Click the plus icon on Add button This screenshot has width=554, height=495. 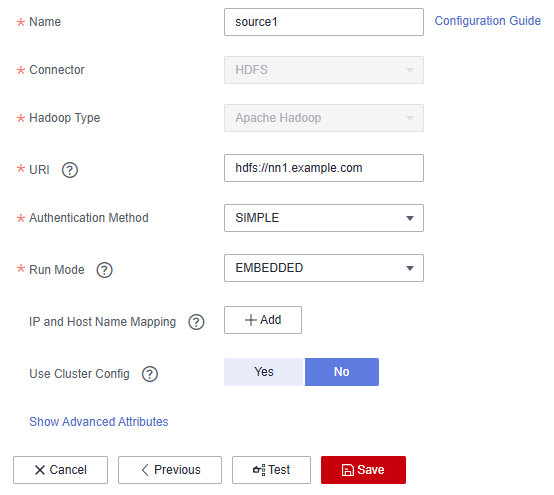coord(251,320)
